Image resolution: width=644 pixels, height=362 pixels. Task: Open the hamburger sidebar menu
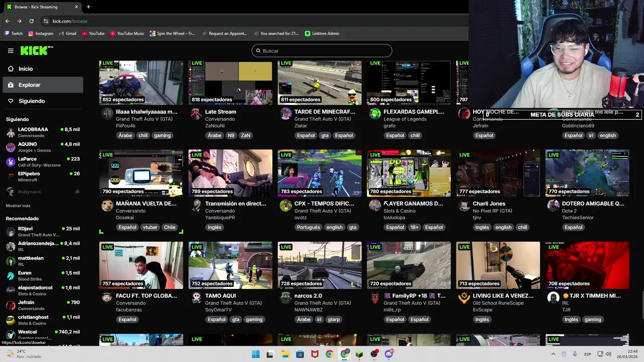click(x=11, y=51)
